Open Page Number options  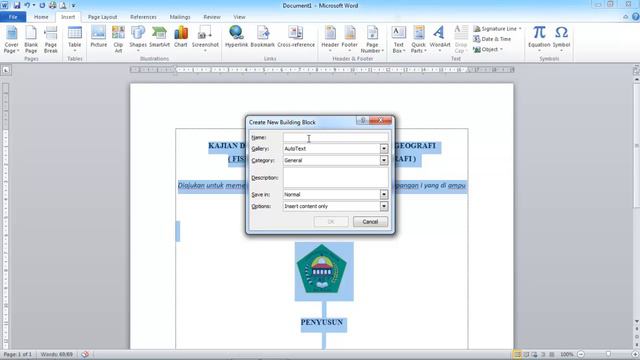tap(372, 39)
